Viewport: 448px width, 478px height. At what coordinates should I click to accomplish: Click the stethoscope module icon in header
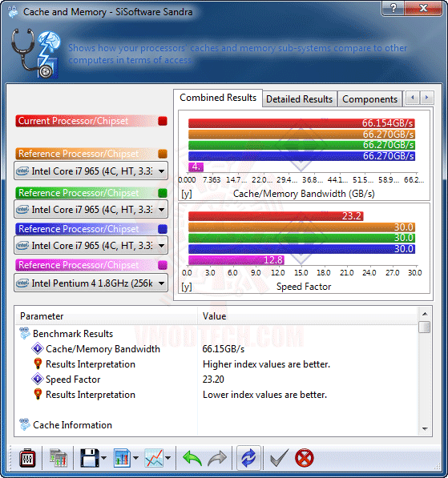[36, 53]
